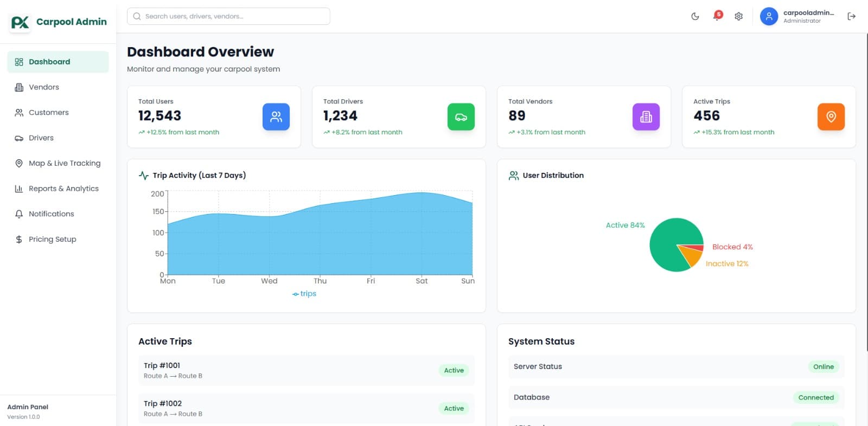Click the purple Total Vendors building icon
868x426 pixels.
pos(646,117)
